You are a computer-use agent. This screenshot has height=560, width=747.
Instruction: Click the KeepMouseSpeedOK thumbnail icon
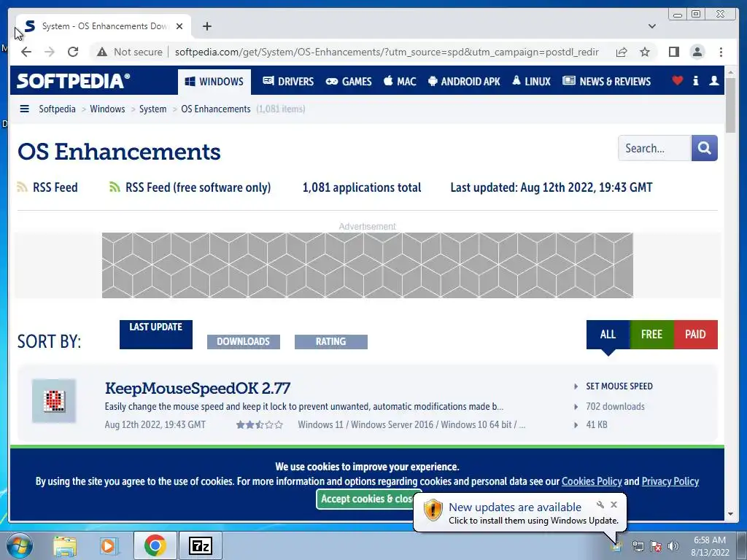point(54,400)
